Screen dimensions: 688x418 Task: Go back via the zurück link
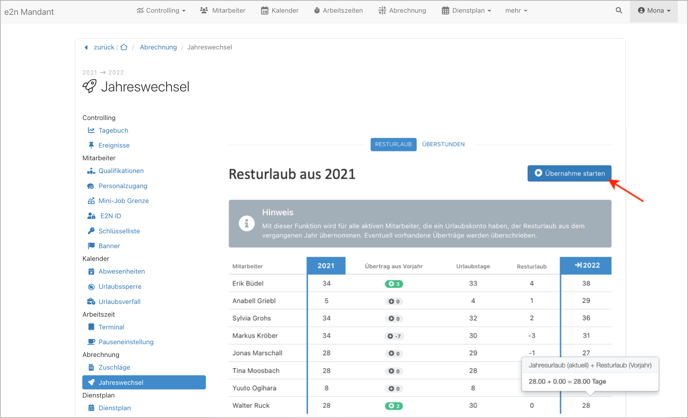pyautogui.click(x=102, y=47)
